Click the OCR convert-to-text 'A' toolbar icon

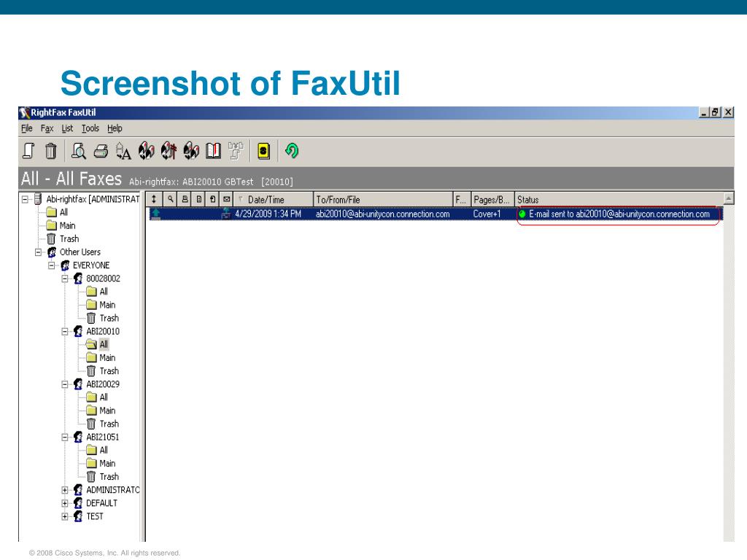click(x=123, y=151)
